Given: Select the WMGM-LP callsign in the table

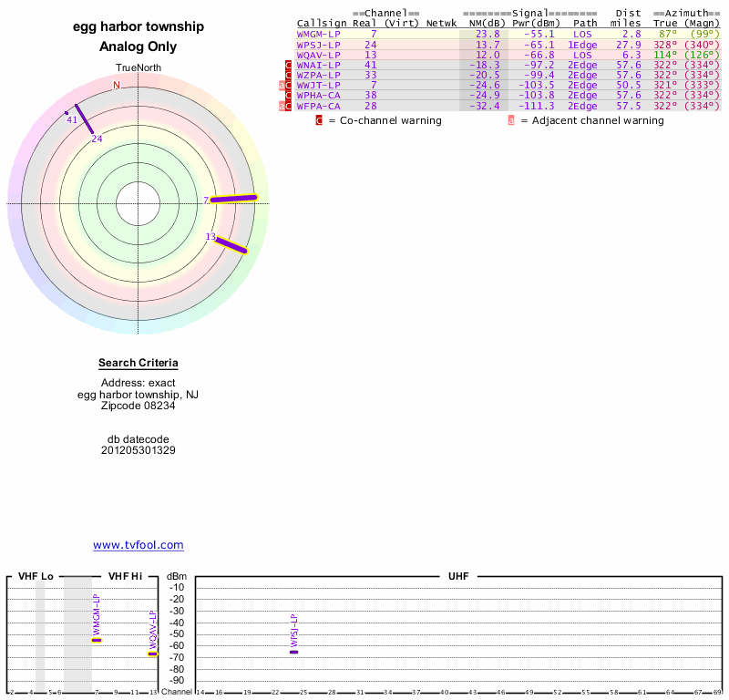Looking at the screenshot, I should pyautogui.click(x=319, y=34).
